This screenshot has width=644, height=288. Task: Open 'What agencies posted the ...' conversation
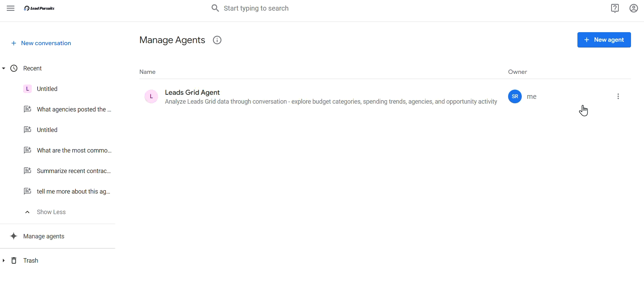68,109
